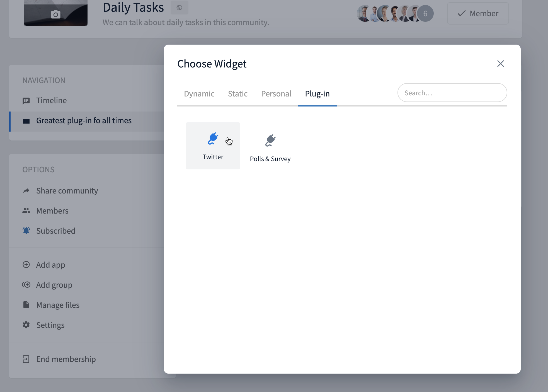This screenshot has width=548, height=392.
Task: Click the globe visibility icon
Action: click(180, 8)
